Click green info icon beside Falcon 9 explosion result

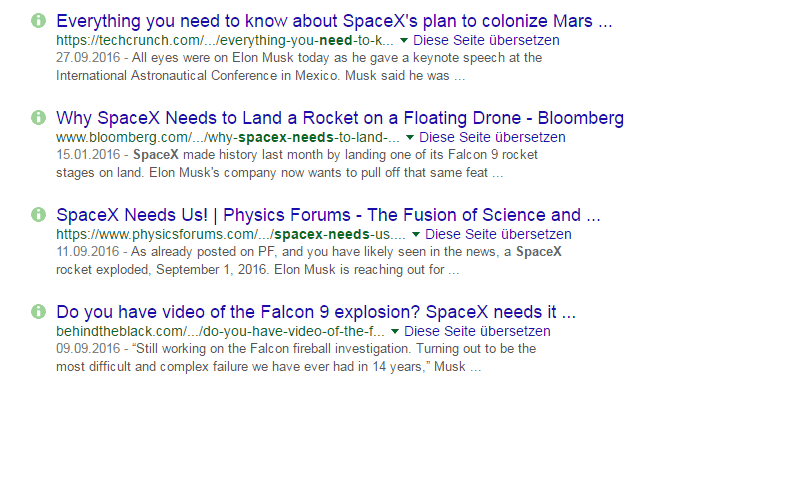pos(38,311)
